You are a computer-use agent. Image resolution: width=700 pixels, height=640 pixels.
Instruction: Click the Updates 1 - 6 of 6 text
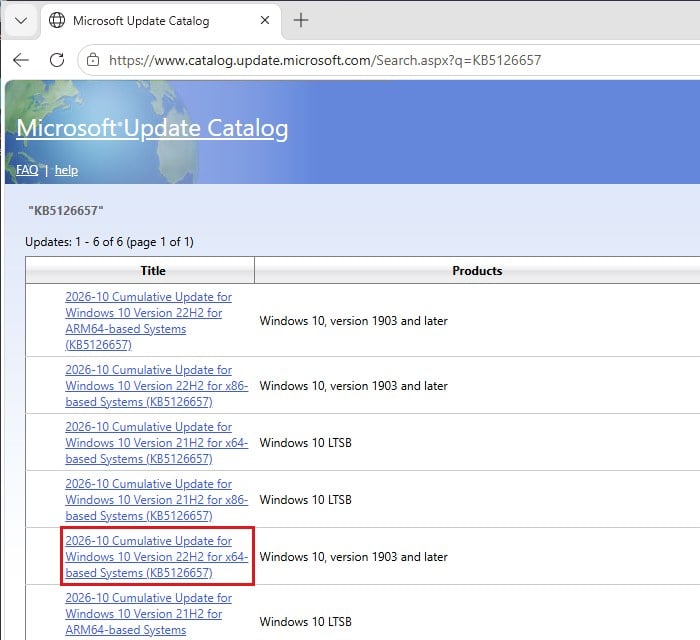(109, 242)
